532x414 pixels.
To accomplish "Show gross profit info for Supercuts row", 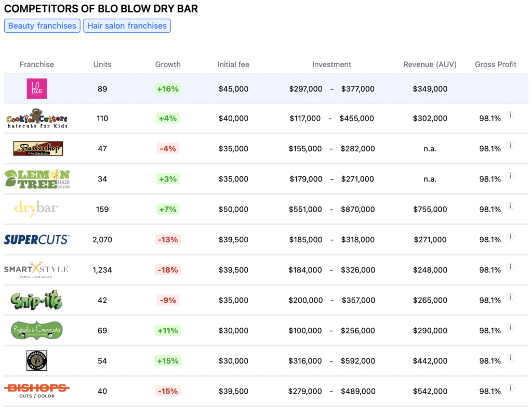I will [x=510, y=236].
